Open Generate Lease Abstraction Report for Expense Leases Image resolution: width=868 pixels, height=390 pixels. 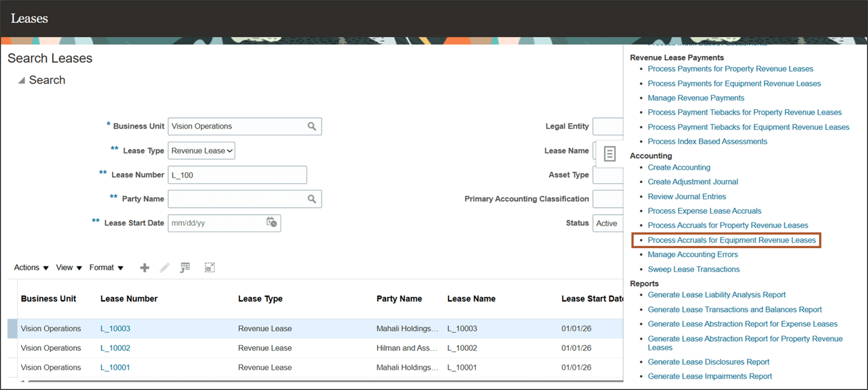tap(742, 324)
